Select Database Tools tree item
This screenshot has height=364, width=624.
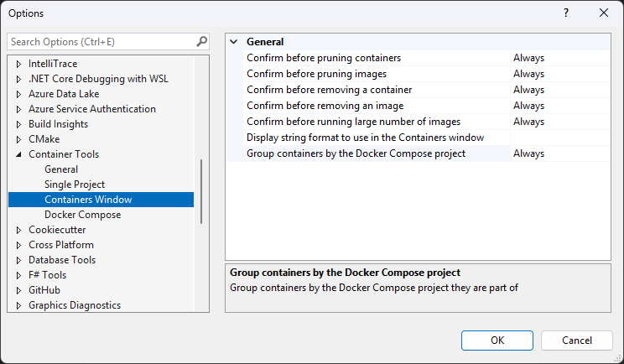[62, 260]
